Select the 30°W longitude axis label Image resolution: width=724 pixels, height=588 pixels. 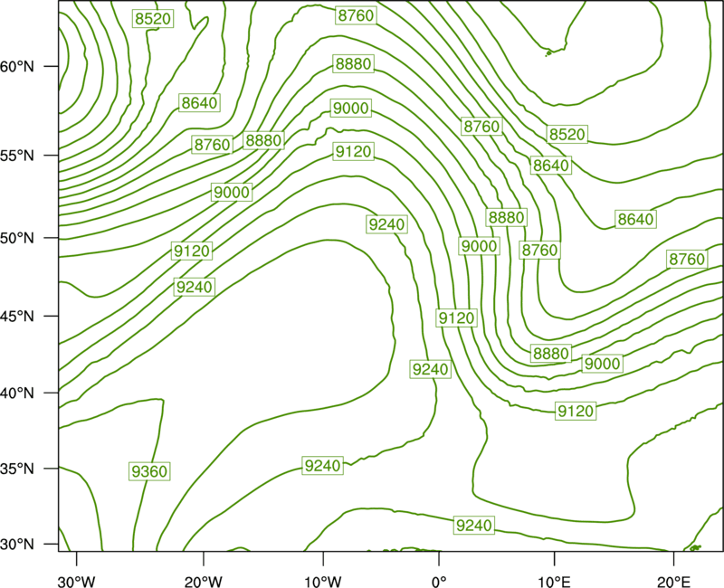[x=76, y=582]
